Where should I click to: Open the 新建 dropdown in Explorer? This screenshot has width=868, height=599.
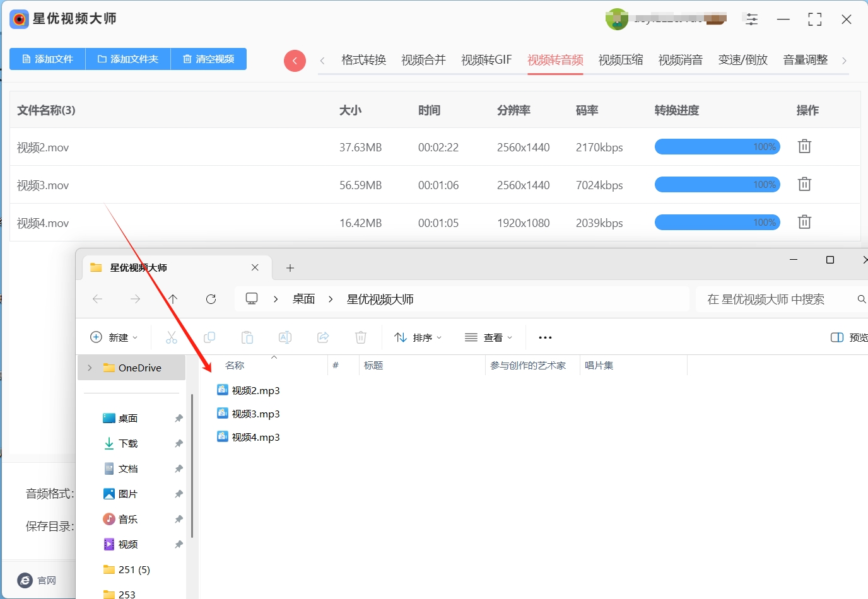pos(114,337)
